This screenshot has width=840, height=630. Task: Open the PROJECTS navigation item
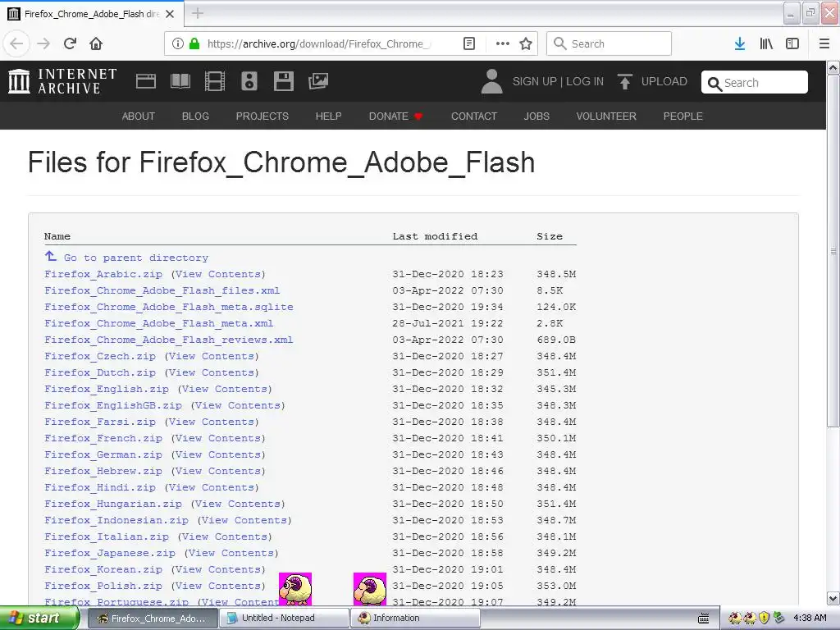click(262, 116)
